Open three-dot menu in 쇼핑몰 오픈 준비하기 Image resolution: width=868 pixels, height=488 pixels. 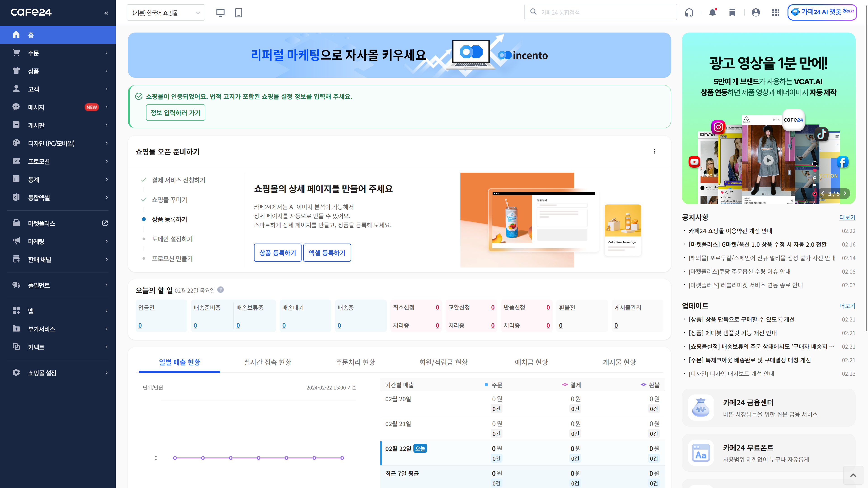point(654,152)
